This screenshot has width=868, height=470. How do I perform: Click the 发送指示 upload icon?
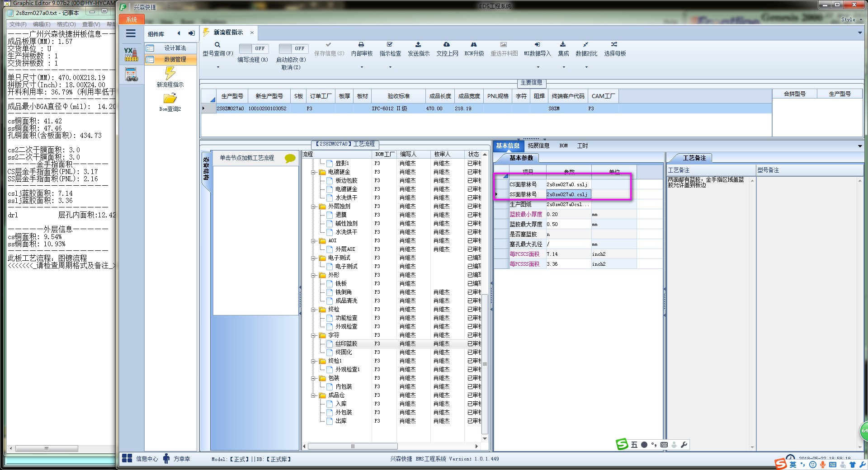(x=418, y=44)
